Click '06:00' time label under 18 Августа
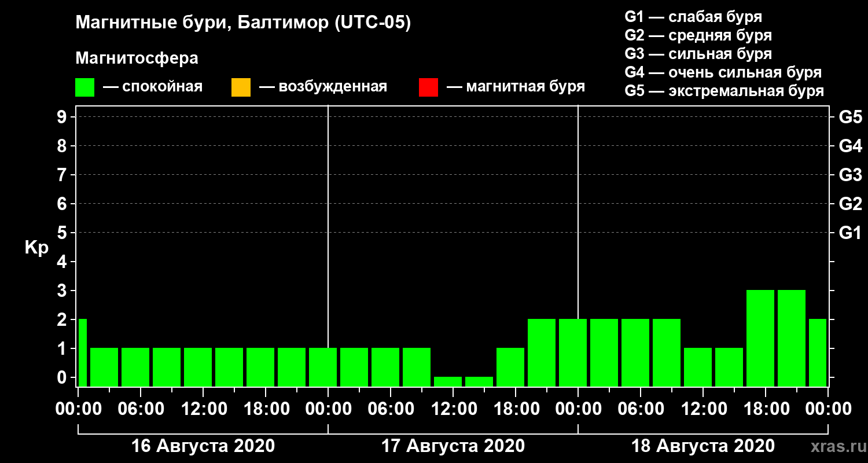The image size is (868, 463). click(x=641, y=409)
